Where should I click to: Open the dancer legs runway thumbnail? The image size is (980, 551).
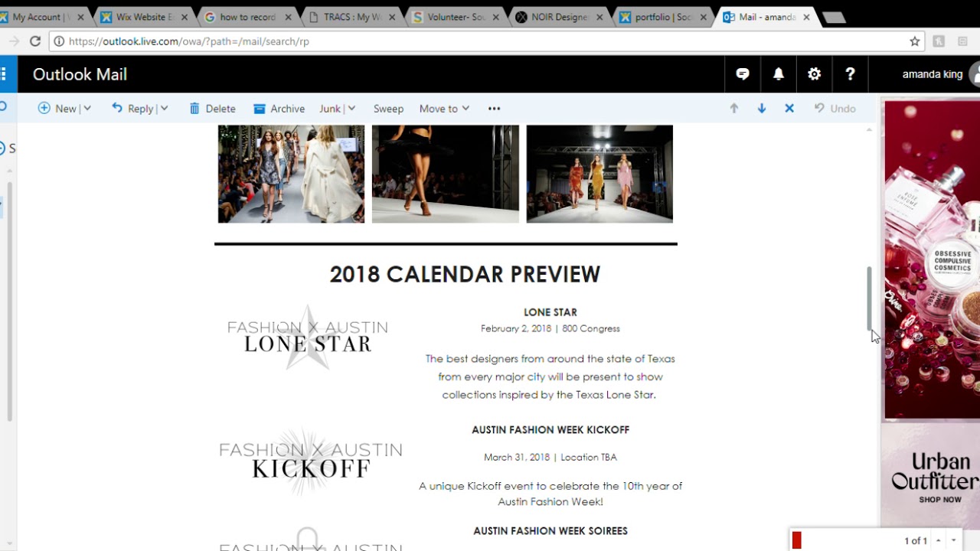tap(446, 174)
